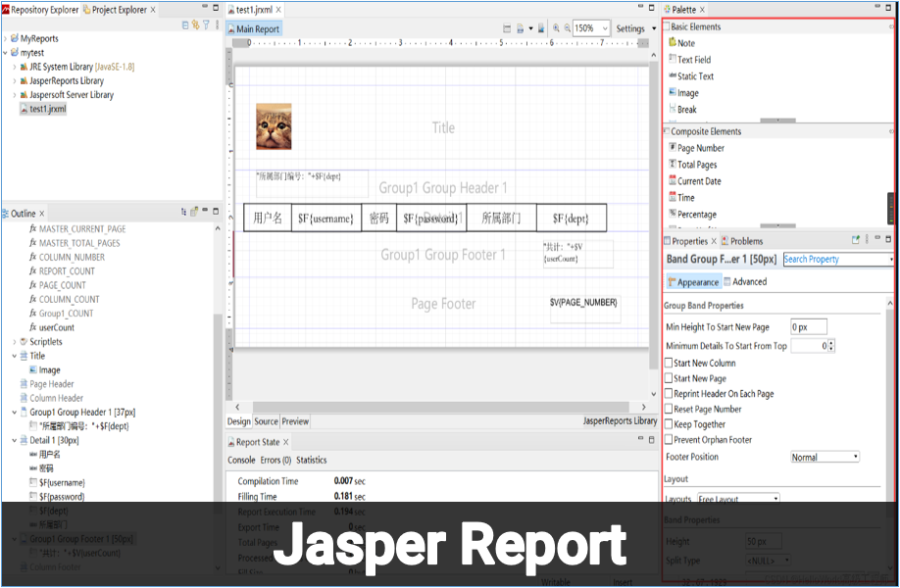This screenshot has width=900, height=588.
Task: Check the Keep Together option
Action: 669,424
